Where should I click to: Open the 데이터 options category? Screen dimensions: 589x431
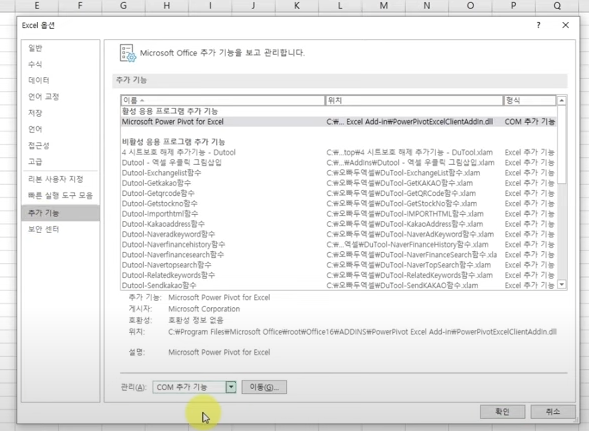(39, 80)
